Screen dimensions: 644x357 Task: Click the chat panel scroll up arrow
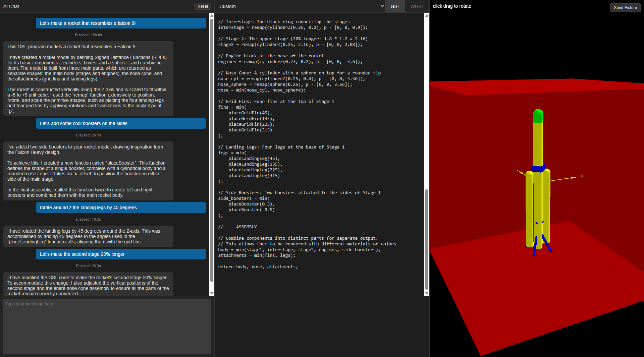212,15
